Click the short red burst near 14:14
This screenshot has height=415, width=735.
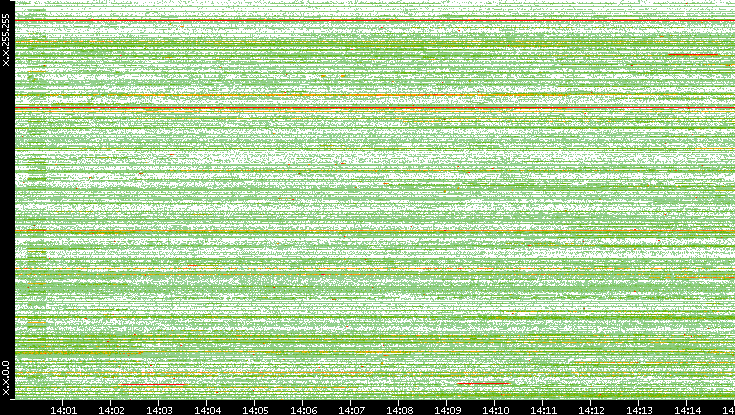coord(693,55)
